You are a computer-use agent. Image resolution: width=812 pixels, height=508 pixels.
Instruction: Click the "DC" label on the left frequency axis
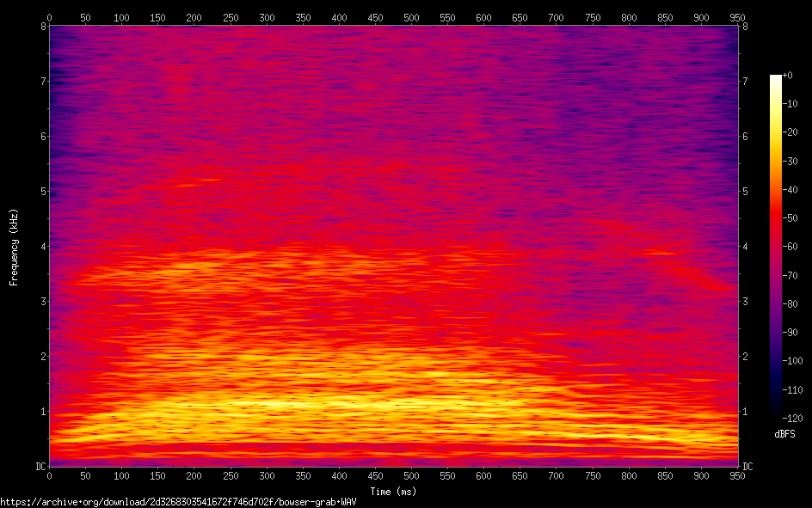(39, 467)
